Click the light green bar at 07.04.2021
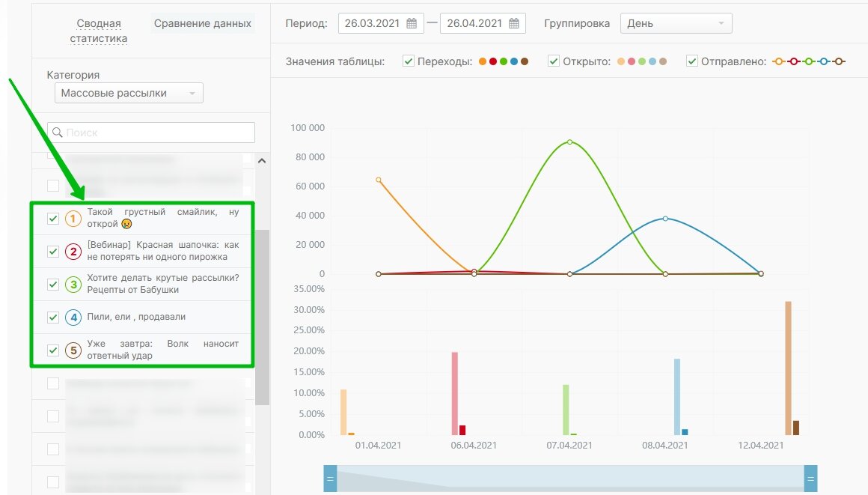The height and width of the screenshot is (495, 868). [566, 410]
